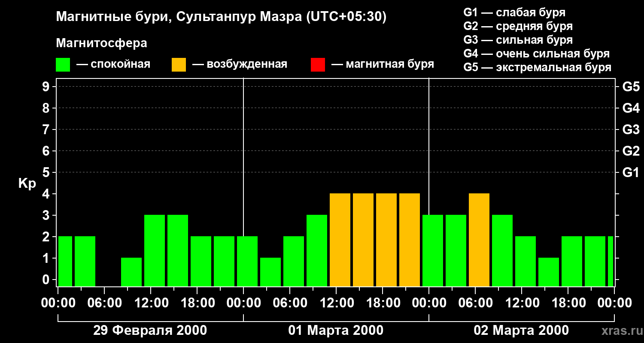This screenshot has width=644, height=343.
Task: Click the red 'магнитная буря' legend swatch
Action: (x=318, y=65)
